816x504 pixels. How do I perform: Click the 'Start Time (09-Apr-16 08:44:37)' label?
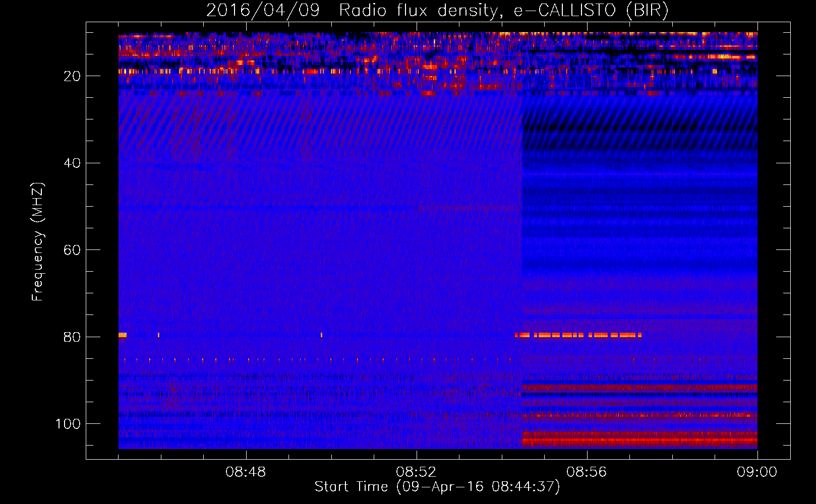point(437,487)
